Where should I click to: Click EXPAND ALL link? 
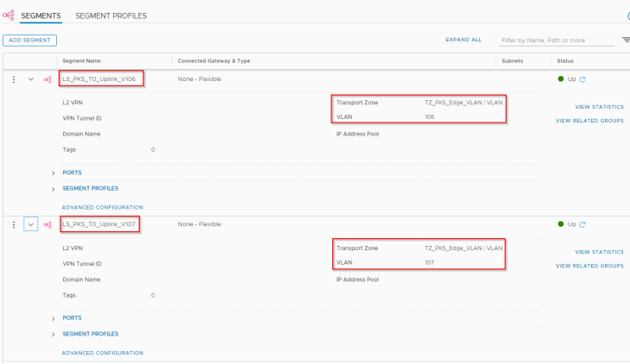[x=463, y=40]
